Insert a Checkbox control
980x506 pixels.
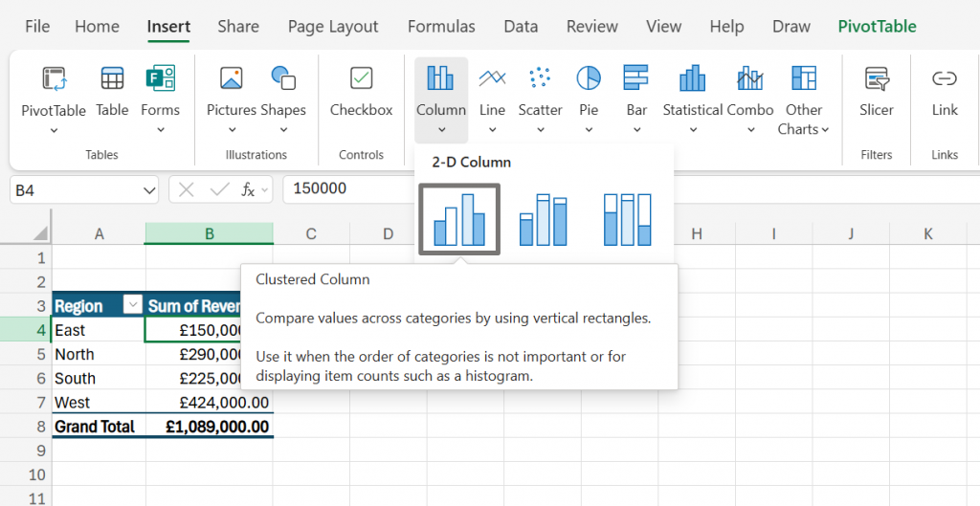tap(361, 90)
